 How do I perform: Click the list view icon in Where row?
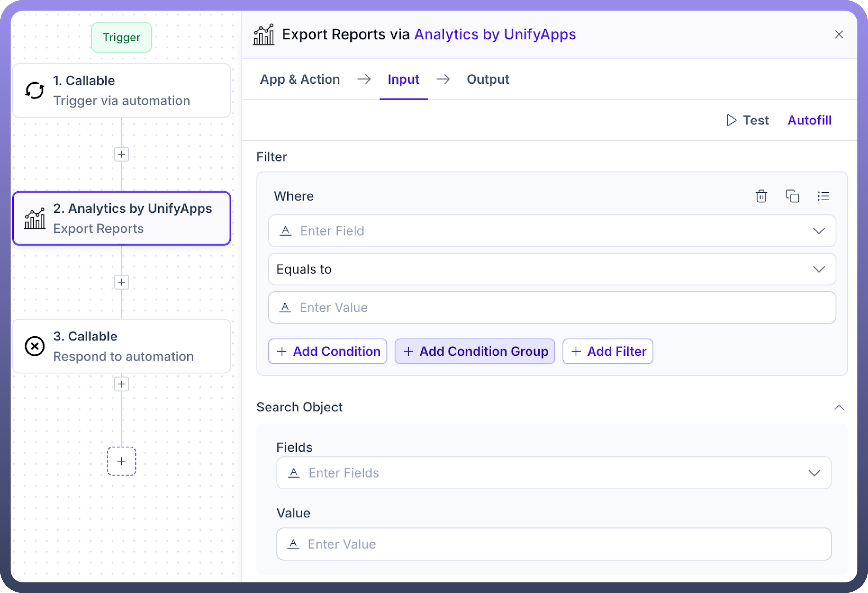coord(823,196)
